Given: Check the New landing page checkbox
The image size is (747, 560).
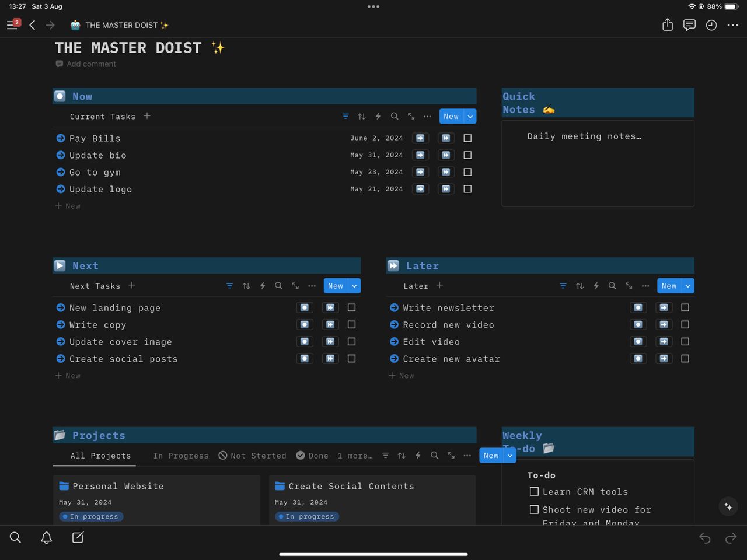Looking at the screenshot, I should (351, 307).
